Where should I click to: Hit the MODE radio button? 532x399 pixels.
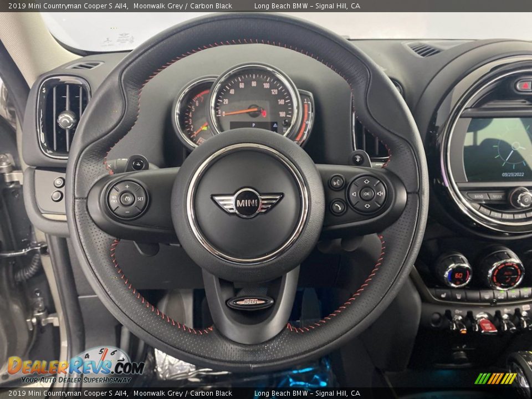(x=497, y=196)
